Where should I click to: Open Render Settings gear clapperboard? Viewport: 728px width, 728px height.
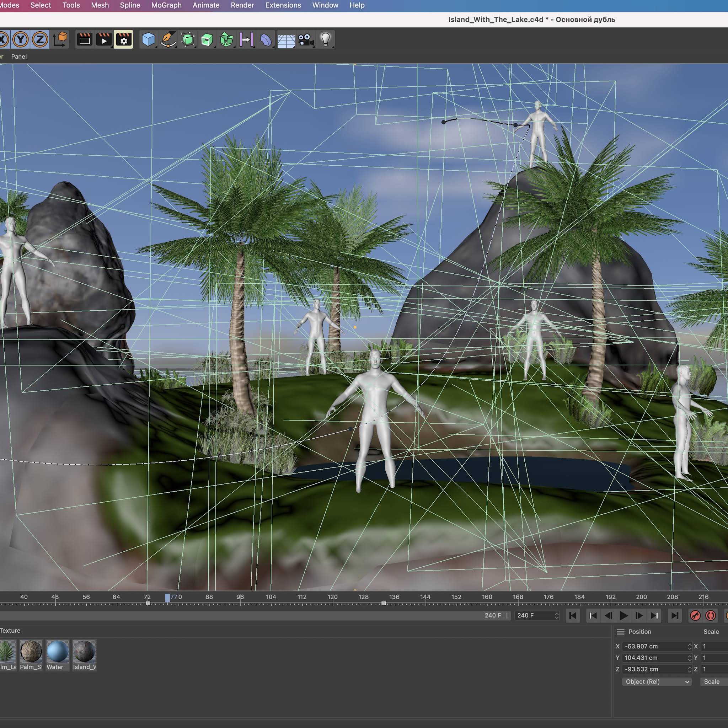coord(123,39)
